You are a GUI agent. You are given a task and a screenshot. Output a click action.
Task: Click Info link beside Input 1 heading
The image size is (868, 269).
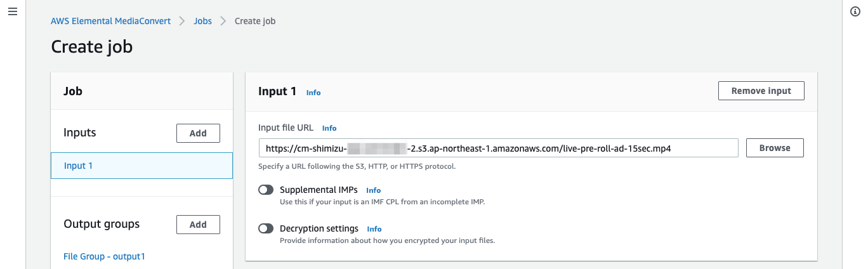point(313,92)
